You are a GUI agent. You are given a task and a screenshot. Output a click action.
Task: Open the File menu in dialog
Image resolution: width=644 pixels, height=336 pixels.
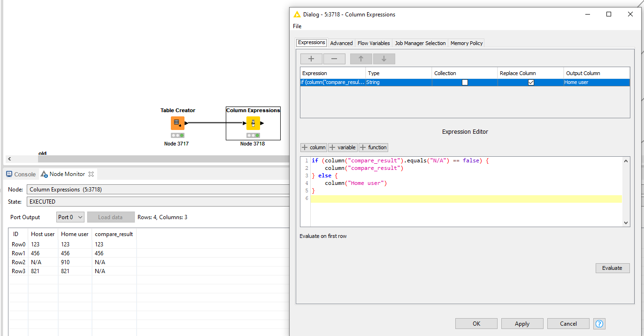(x=297, y=26)
